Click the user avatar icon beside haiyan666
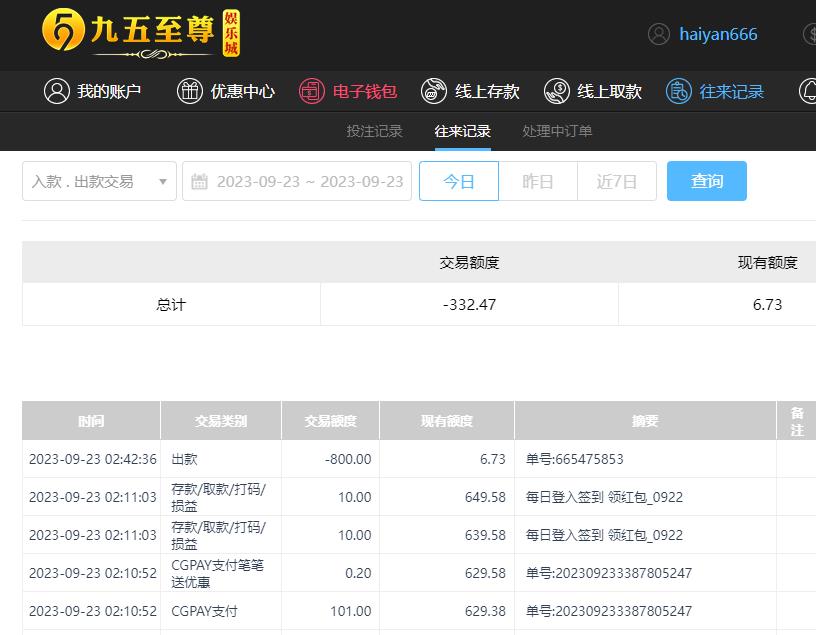 658,34
